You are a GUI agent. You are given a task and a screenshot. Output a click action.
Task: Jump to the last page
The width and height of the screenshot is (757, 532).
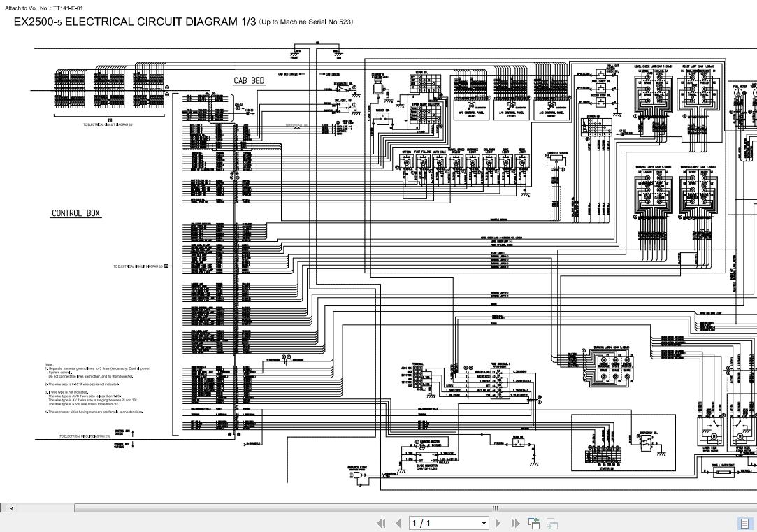516,524
